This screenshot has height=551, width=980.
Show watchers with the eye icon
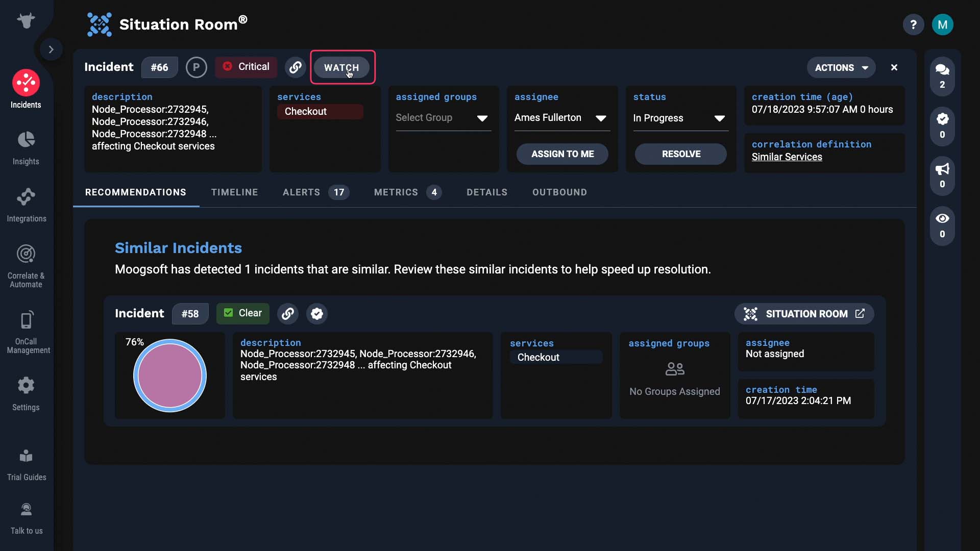pos(942,226)
